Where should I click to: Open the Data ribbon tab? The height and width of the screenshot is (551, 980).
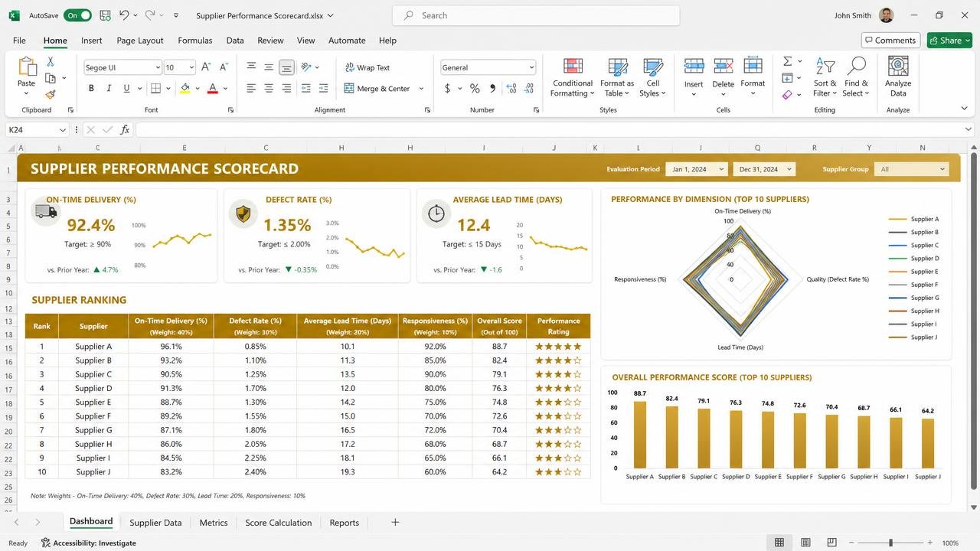pos(235,41)
